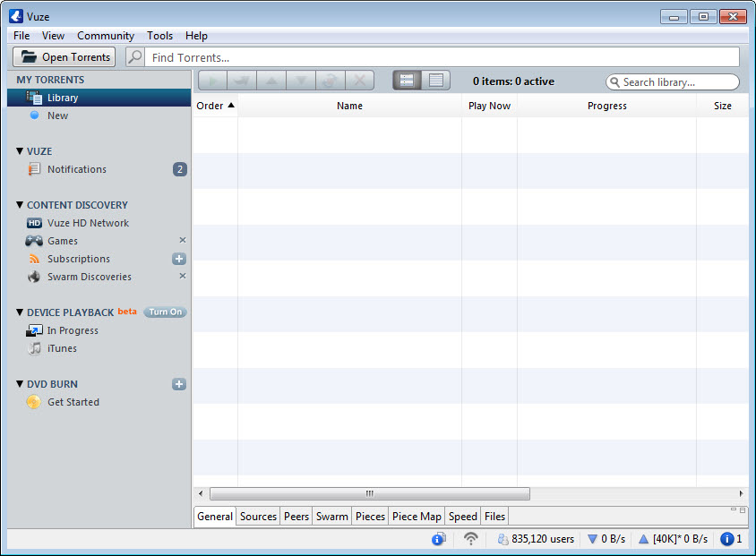Switch to the Files tab
756x556 pixels.
click(494, 517)
